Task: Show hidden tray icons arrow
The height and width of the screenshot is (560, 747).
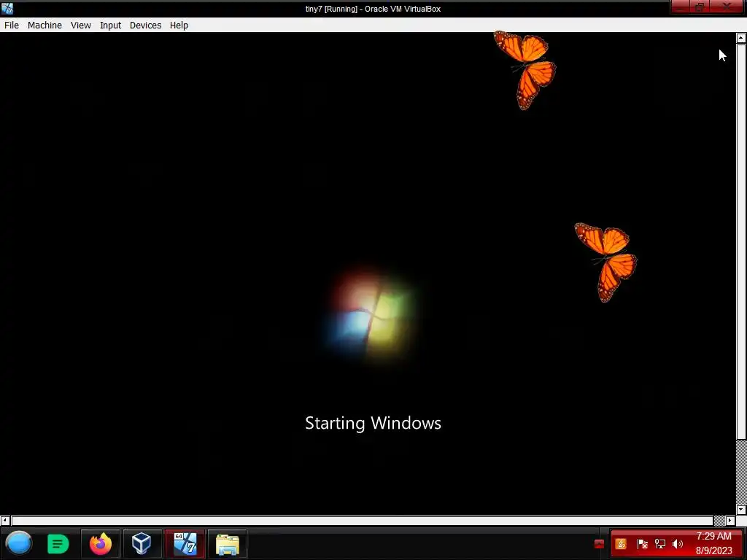Action: coord(600,544)
